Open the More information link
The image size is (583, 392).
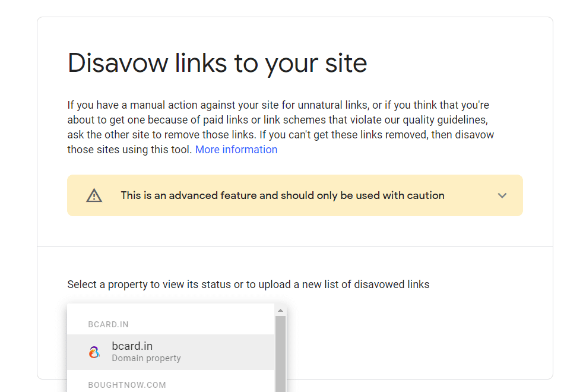click(236, 150)
